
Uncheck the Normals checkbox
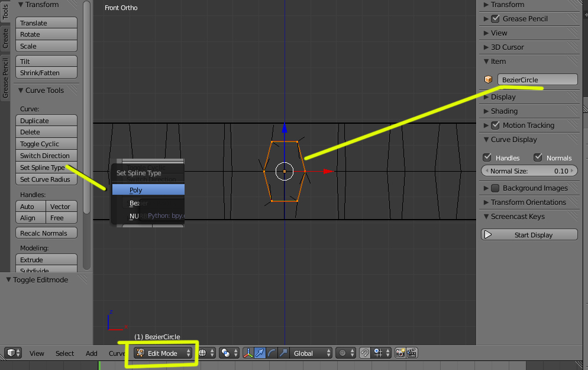(x=538, y=157)
